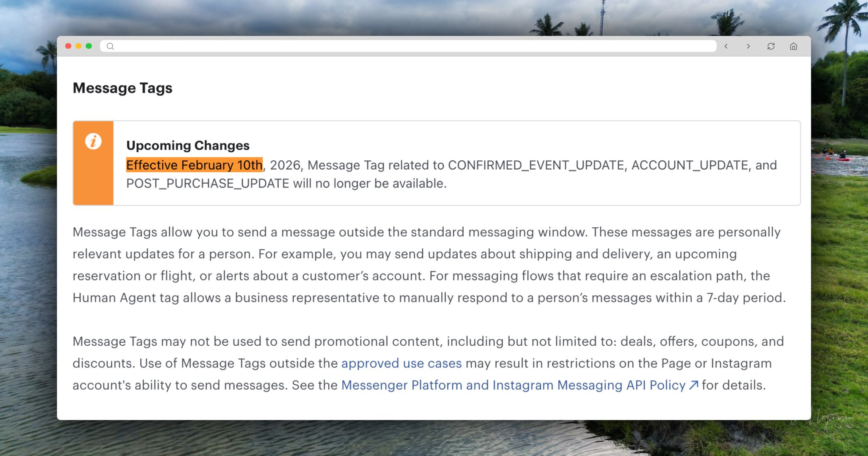
Task: Click the external-link arrow after API Policy
Action: (693, 385)
